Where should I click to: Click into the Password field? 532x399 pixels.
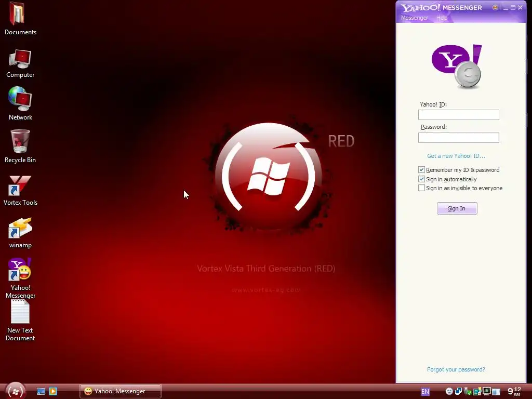point(458,137)
